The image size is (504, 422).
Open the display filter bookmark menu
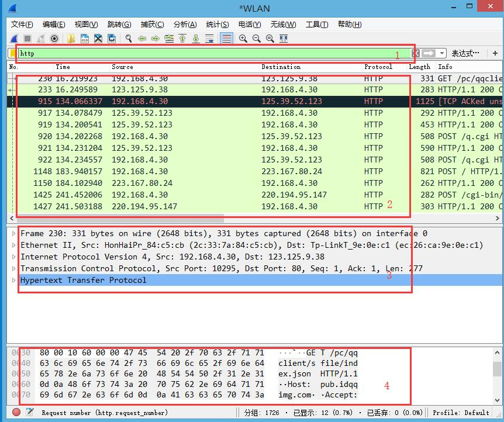pyautogui.click(x=13, y=53)
